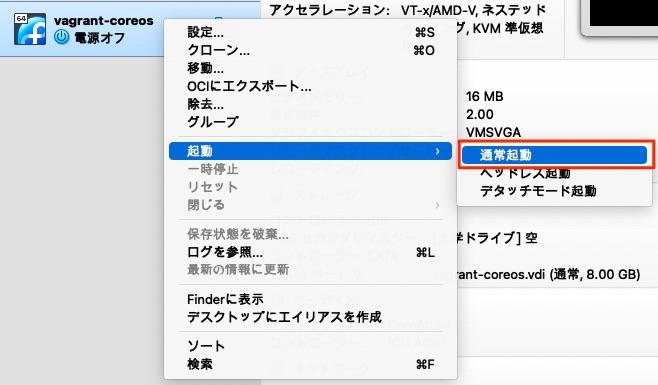
Task: Click the blue power-off status icon
Action: [x=61, y=37]
